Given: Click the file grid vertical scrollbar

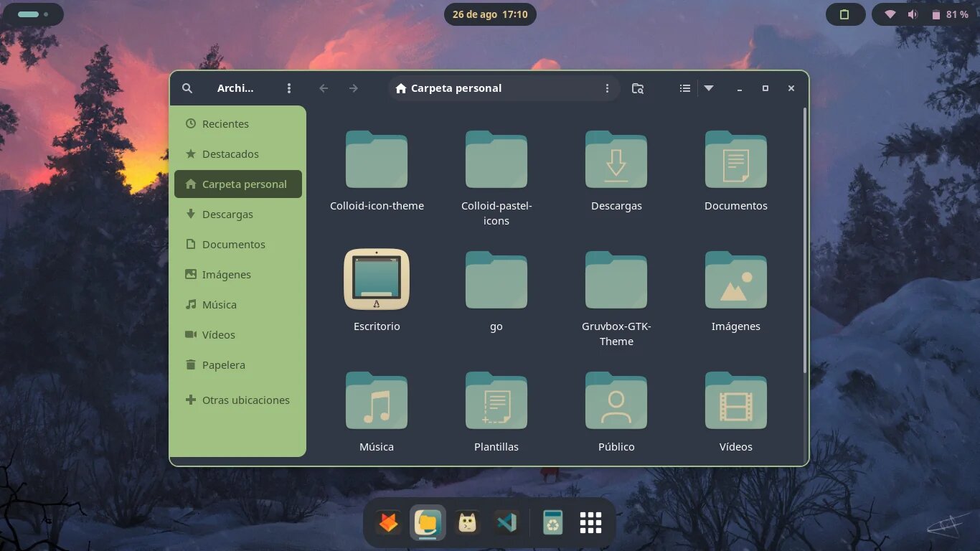Looking at the screenshot, I should pyautogui.click(x=804, y=240).
